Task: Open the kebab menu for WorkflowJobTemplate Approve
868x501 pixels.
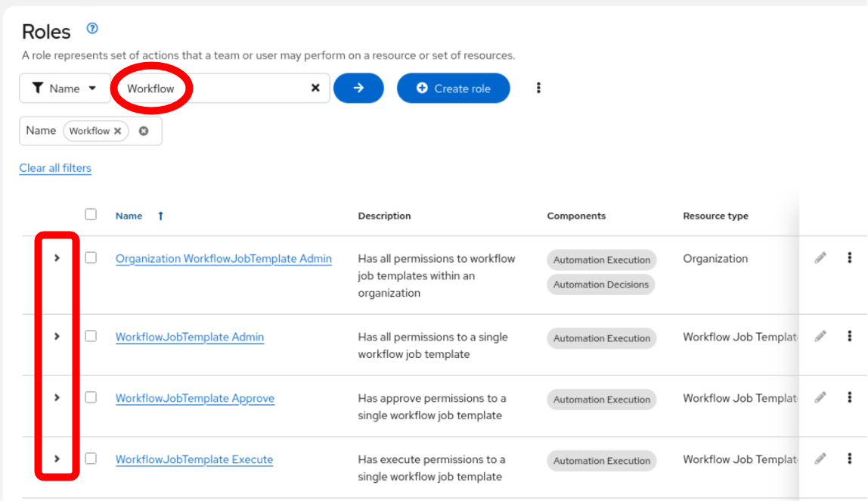Action: 850,397
